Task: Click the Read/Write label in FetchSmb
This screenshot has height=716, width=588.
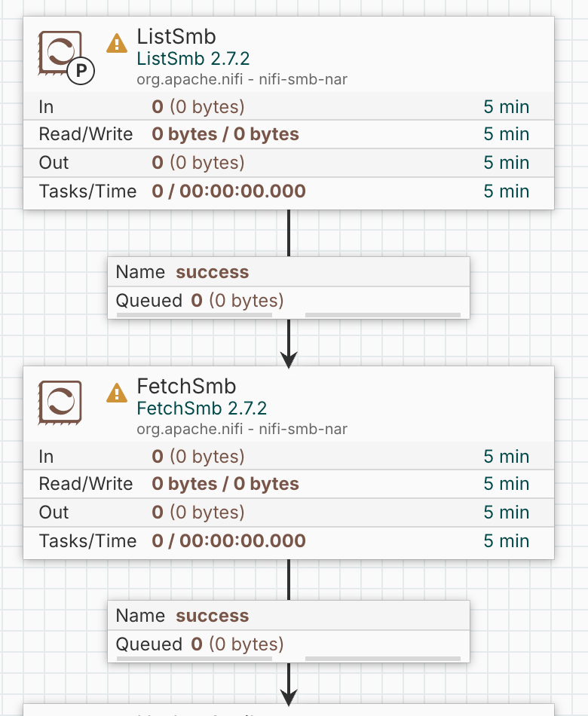Action: click(86, 484)
